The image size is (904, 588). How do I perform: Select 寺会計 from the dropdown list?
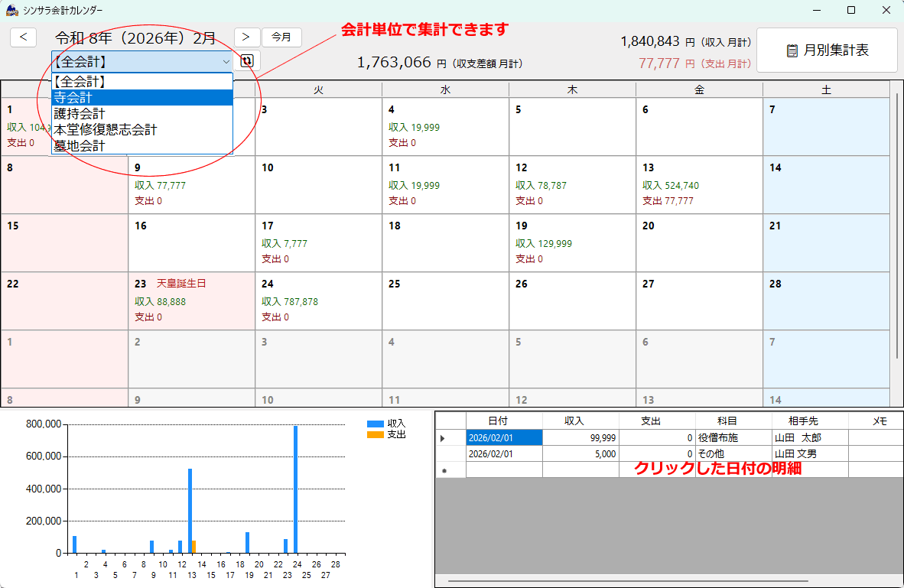[x=141, y=97]
